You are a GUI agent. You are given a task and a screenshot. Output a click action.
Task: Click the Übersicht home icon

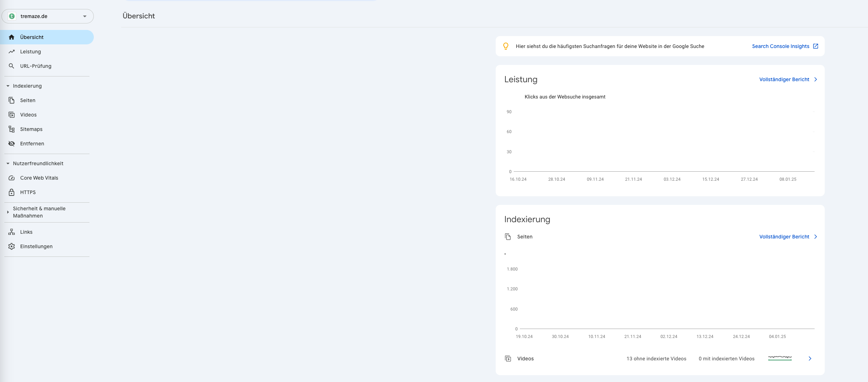pos(12,37)
